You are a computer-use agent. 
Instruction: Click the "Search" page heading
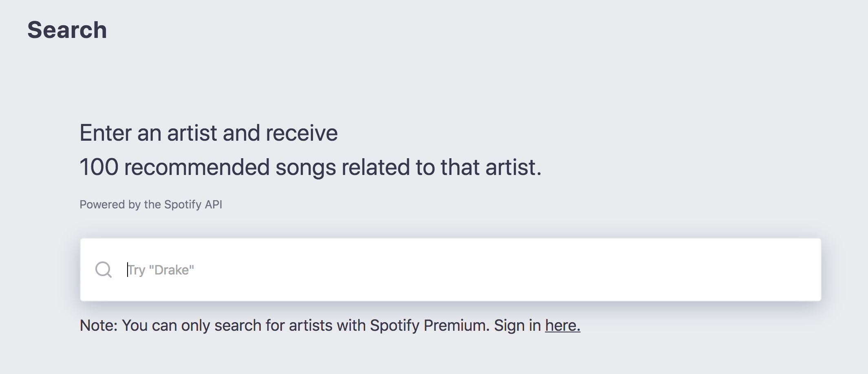(x=67, y=30)
